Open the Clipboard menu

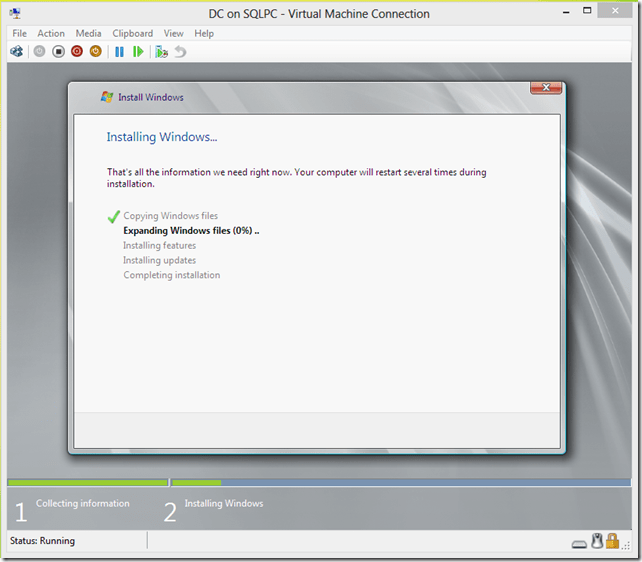[133, 33]
